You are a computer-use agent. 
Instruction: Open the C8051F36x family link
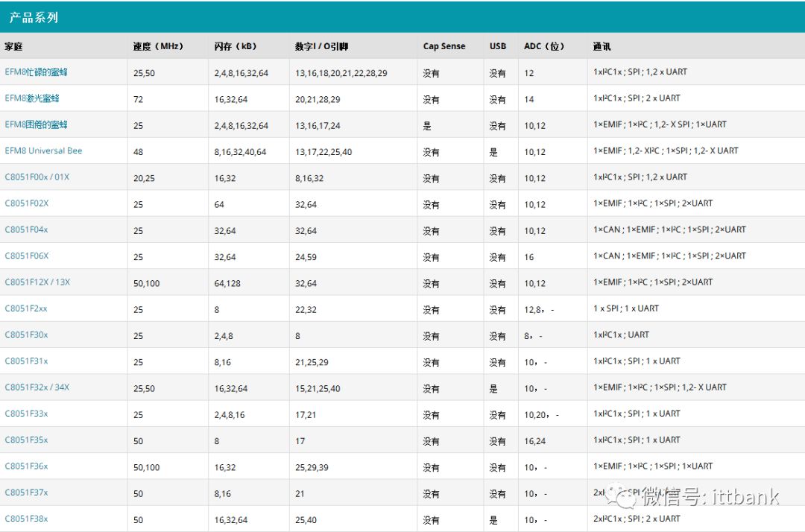pos(26,466)
